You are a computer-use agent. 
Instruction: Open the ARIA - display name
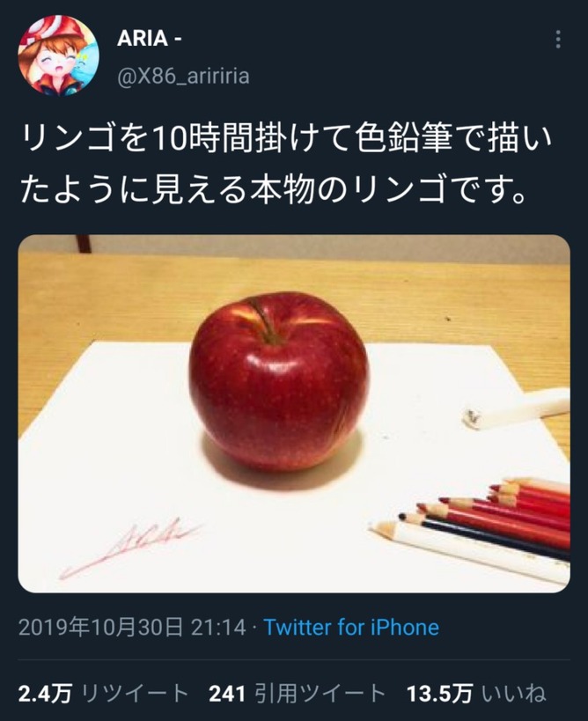150,38
